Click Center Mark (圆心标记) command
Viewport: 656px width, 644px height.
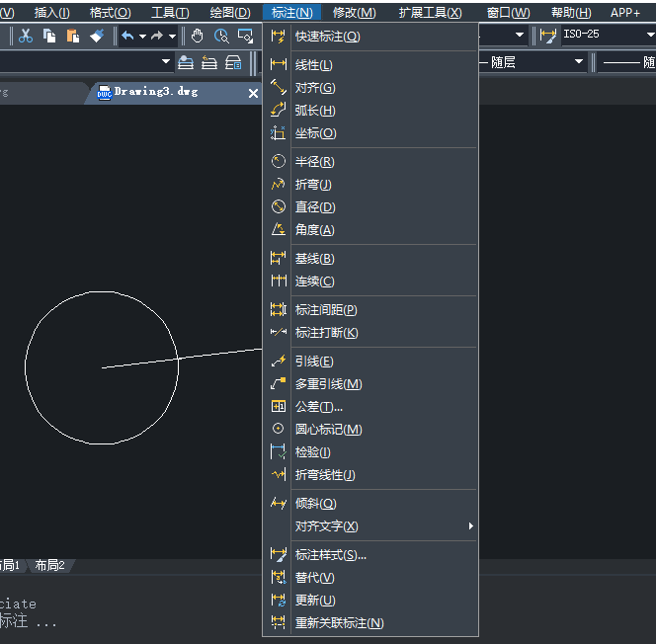[328, 430]
